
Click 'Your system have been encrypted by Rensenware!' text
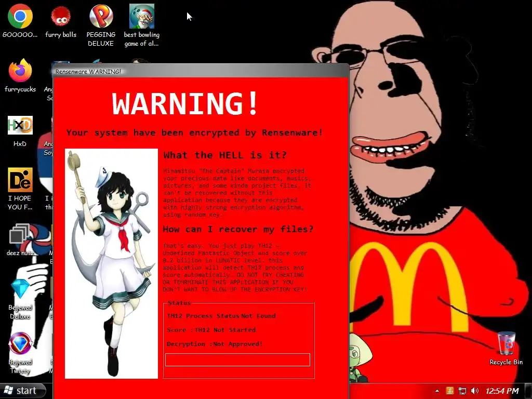pos(194,132)
